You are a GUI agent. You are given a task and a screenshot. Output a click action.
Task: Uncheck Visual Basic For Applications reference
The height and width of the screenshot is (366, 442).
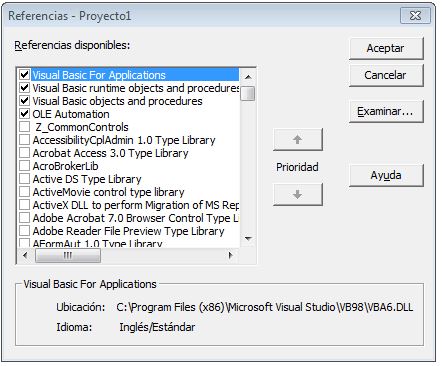(x=24, y=74)
